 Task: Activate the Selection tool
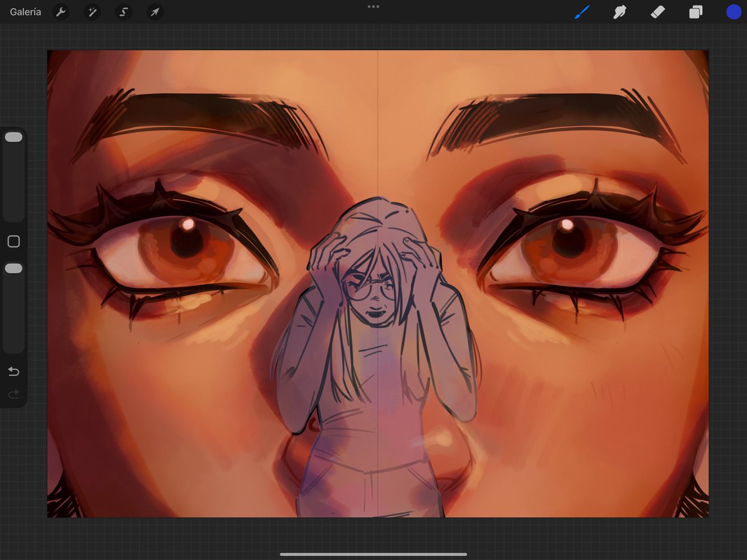123,12
